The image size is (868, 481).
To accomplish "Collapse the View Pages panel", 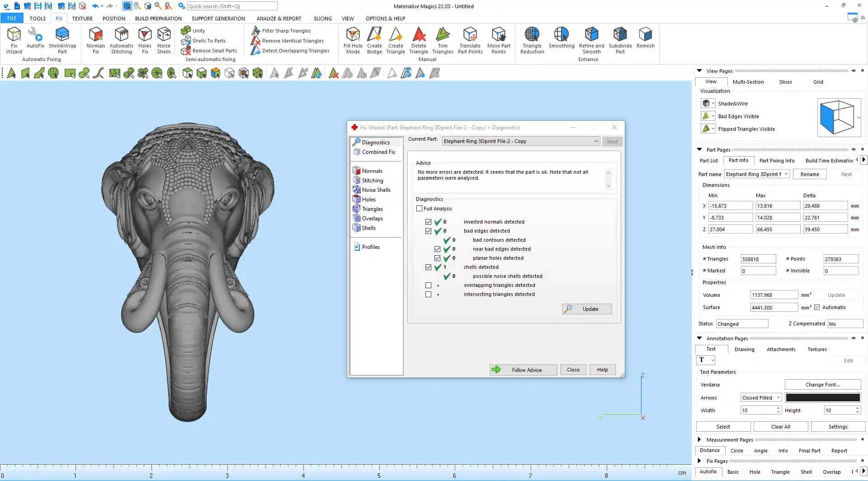I will coord(699,71).
